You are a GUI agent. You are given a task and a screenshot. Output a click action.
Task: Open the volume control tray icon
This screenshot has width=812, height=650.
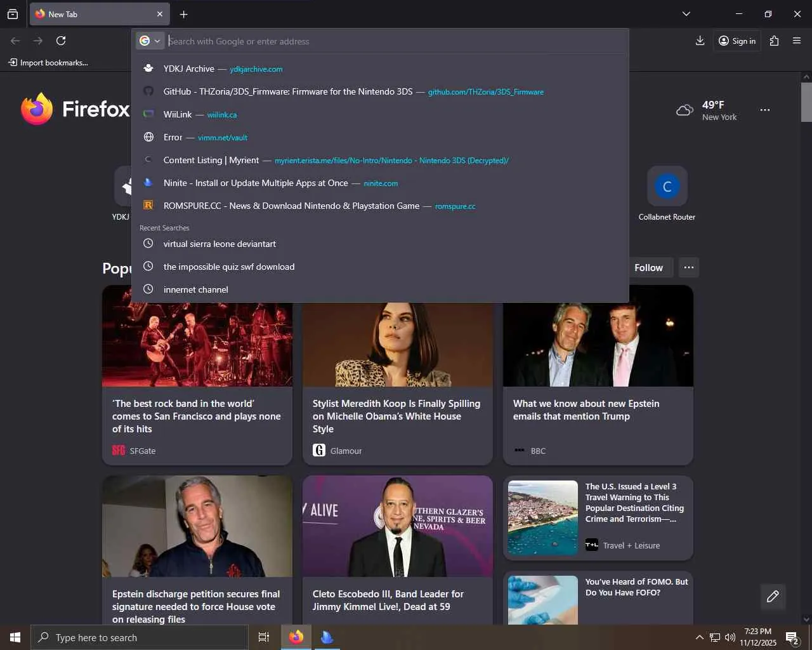730,637
